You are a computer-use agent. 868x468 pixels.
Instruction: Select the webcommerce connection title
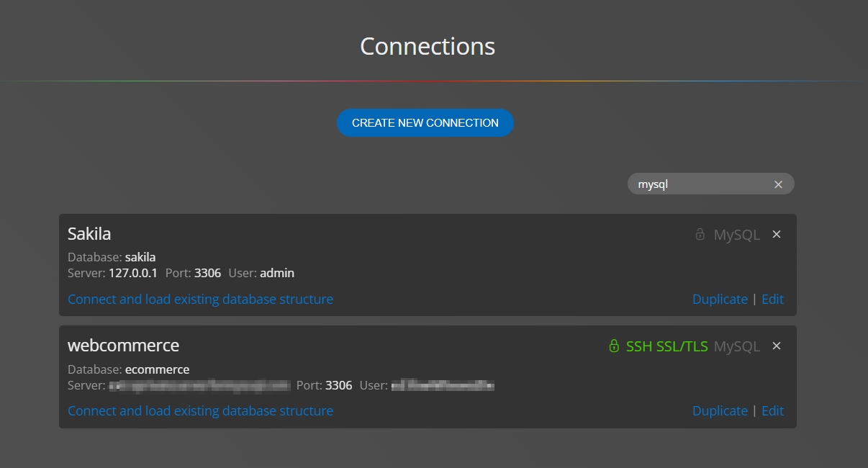[x=123, y=345]
